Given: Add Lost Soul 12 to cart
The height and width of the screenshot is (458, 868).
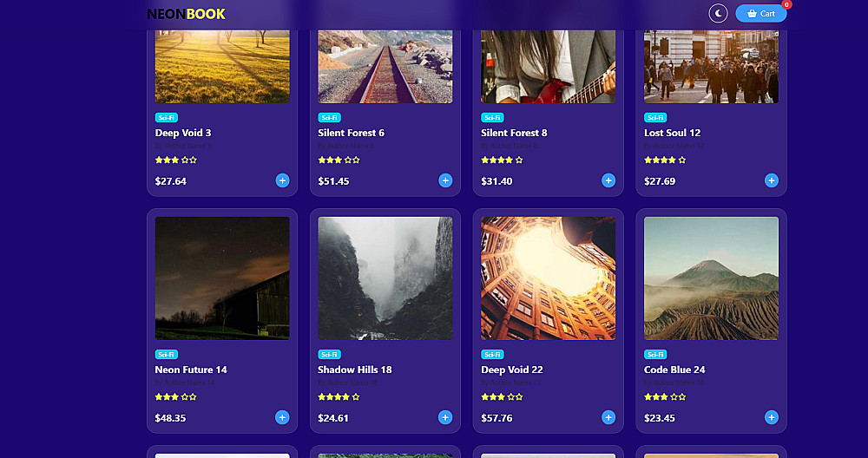Looking at the screenshot, I should 771,180.
